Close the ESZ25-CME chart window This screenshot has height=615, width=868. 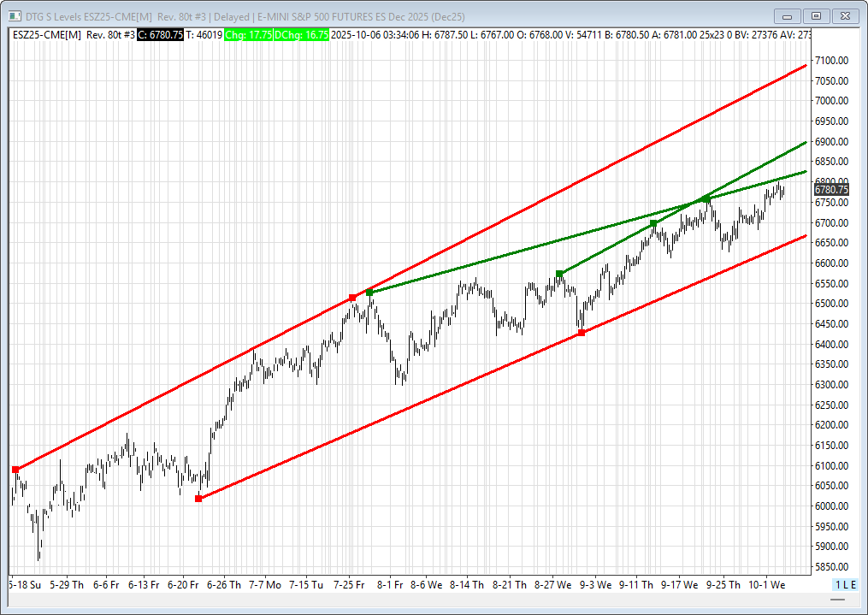point(846,15)
